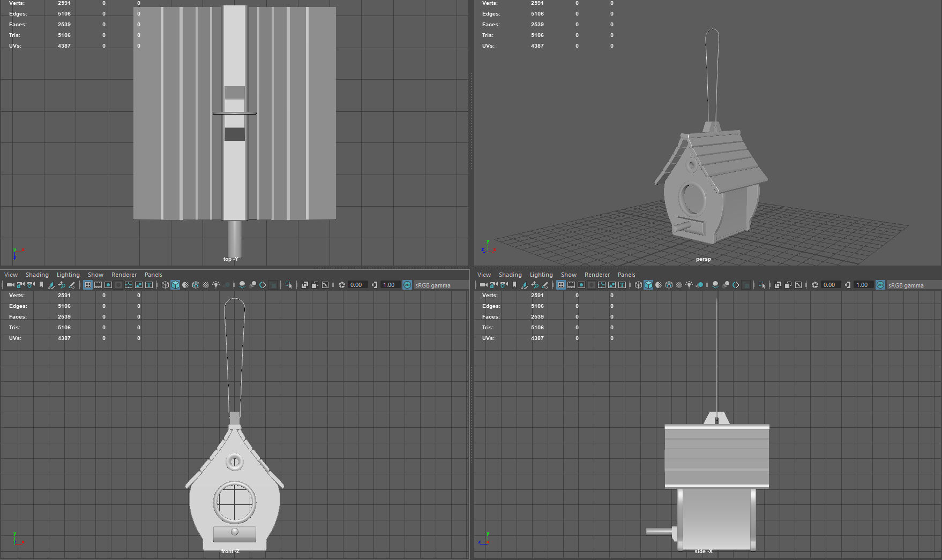
Task: Click Image Plane icon in front view toolbar
Action: click(x=51, y=285)
